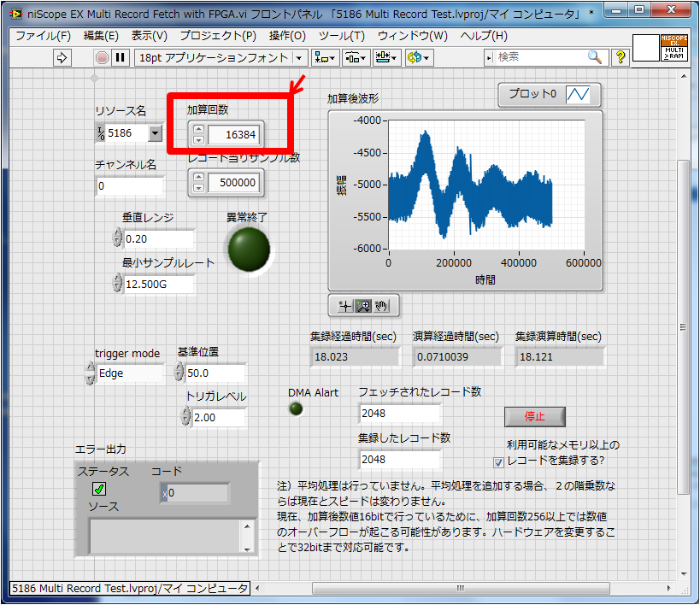Screen dimensions: 700x605
Task: Click the チャンネル名 field showing 0
Action: [130, 186]
